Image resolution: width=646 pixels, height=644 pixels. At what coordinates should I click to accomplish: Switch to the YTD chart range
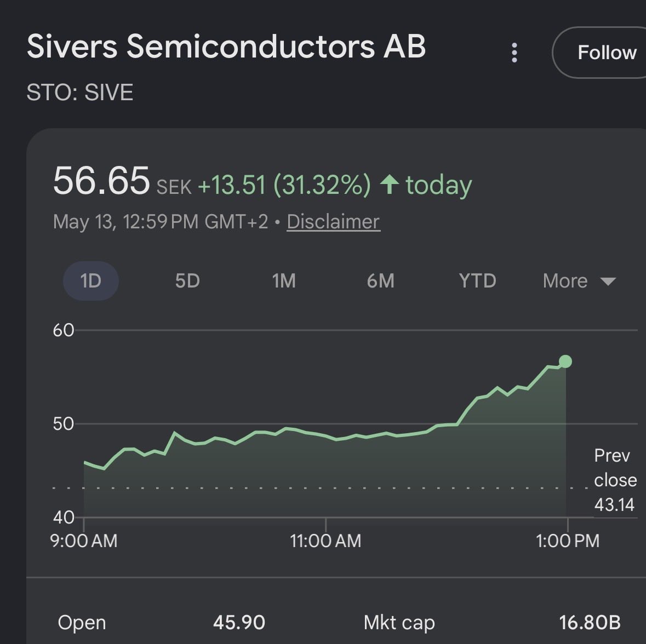[x=477, y=281]
